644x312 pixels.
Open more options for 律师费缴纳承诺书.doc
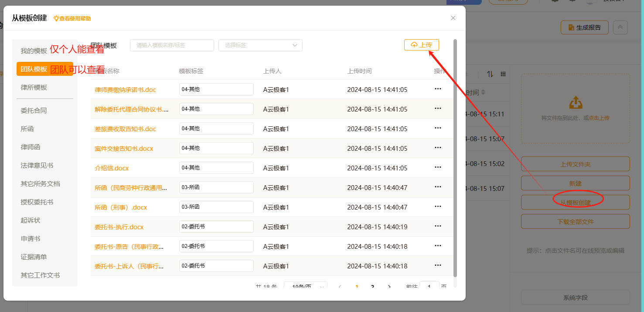tap(438, 89)
